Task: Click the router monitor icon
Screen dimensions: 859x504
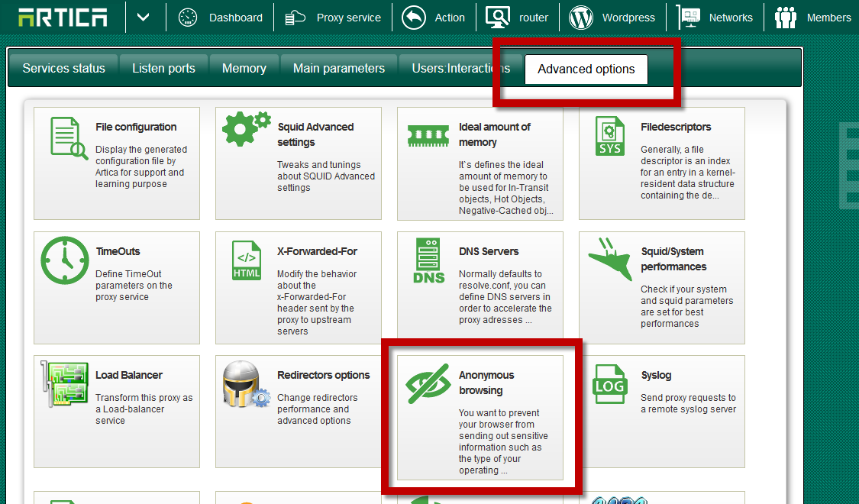Action: 497,18
